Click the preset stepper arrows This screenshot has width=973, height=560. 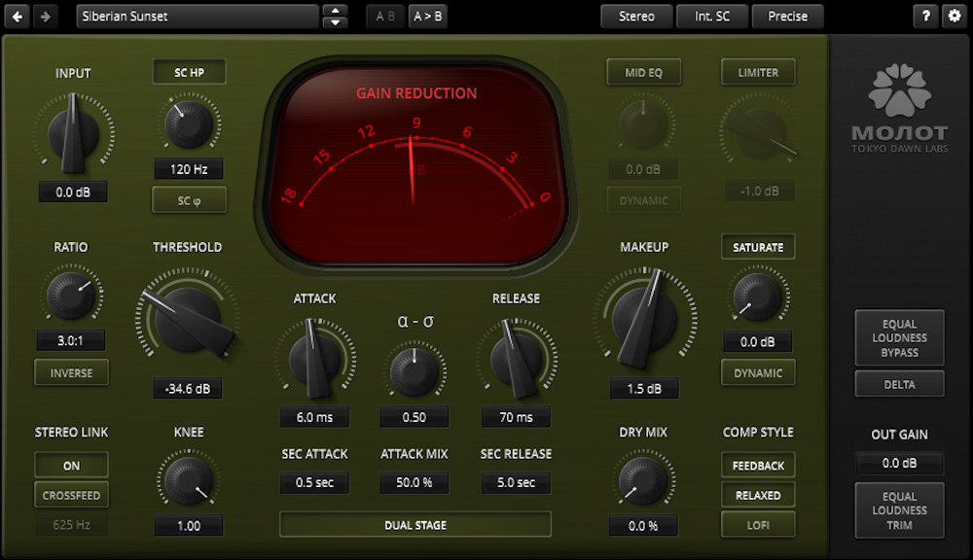pos(335,16)
